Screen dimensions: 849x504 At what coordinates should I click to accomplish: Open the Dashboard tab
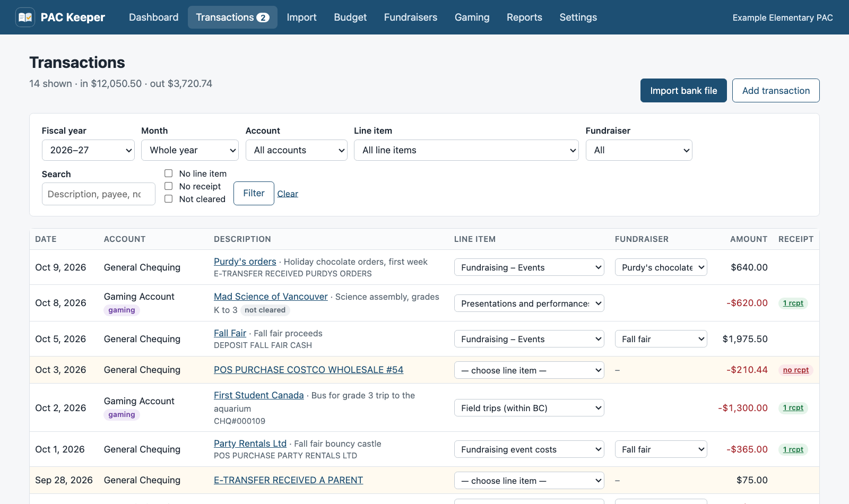pyautogui.click(x=153, y=18)
